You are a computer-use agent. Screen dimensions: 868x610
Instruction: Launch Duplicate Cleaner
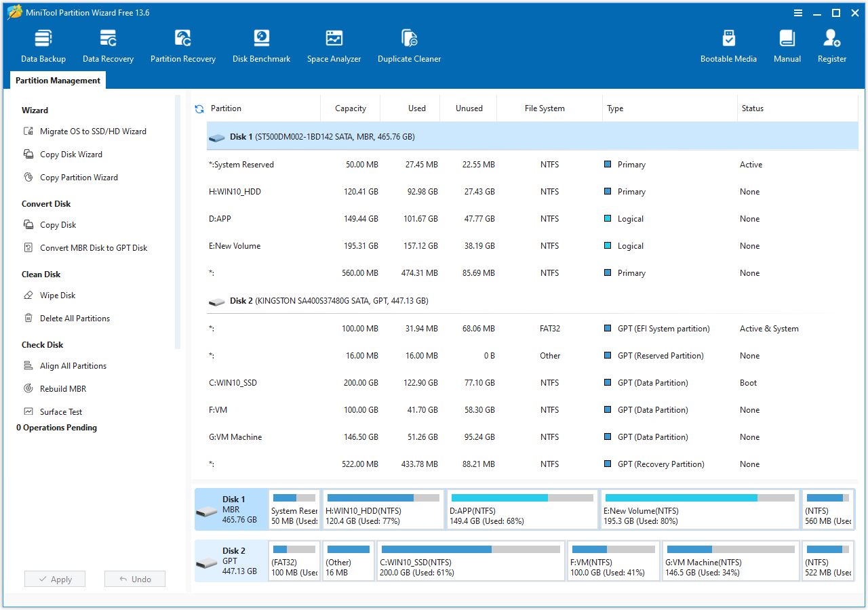click(409, 45)
